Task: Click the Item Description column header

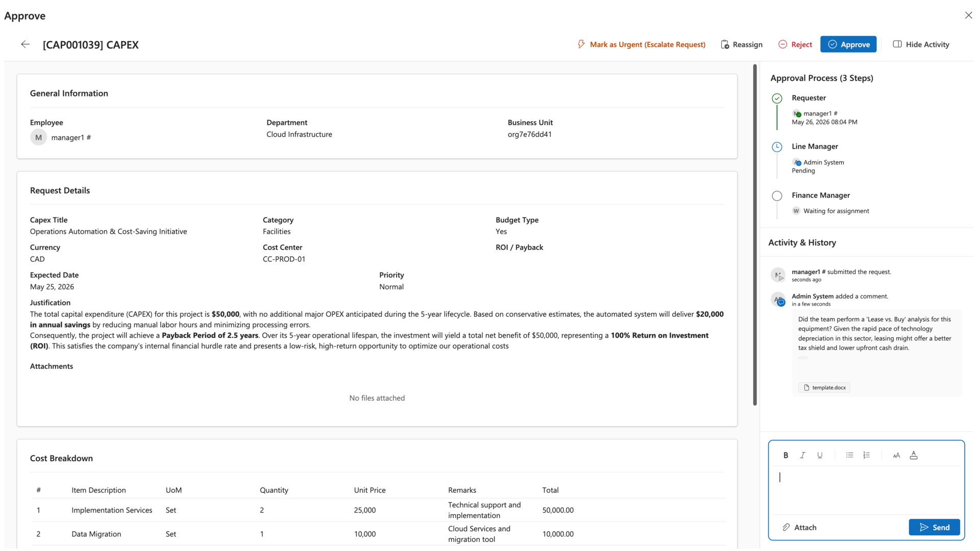Action: [x=99, y=490]
